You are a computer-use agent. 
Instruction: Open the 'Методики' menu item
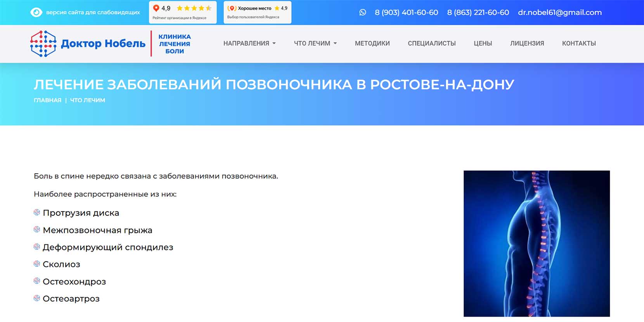(x=372, y=43)
